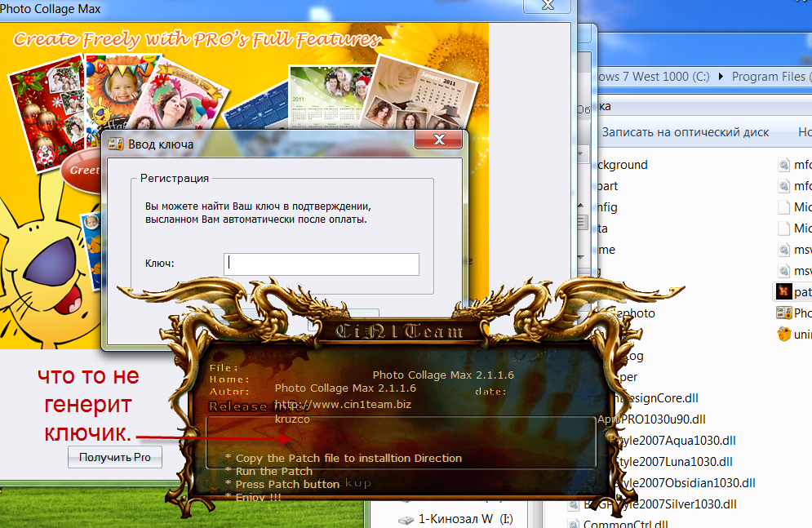Select the folder row ending in 'me'
This screenshot has height=528, width=812.
(x=606, y=250)
